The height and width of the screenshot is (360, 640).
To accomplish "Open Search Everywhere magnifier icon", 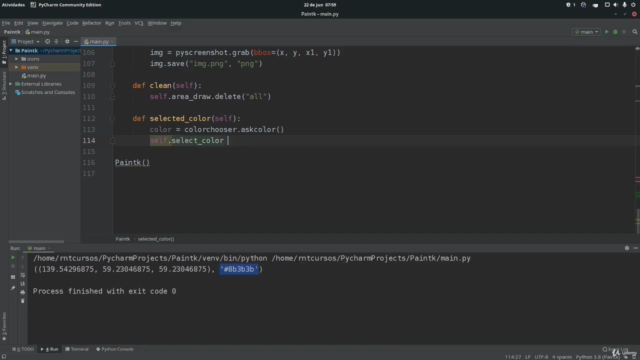I will click(x=635, y=32).
